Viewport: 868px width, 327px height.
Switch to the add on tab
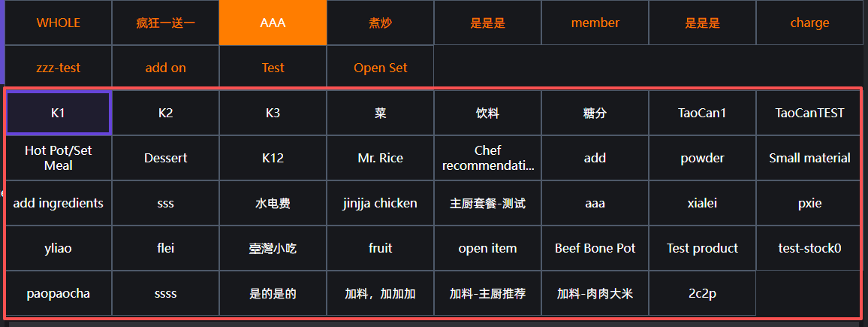coord(166,68)
